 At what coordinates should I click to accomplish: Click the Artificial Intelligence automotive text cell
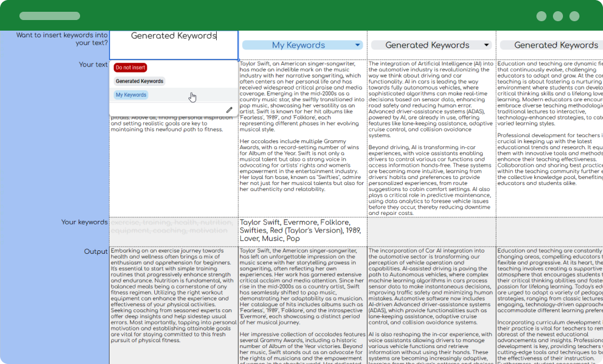click(x=432, y=138)
